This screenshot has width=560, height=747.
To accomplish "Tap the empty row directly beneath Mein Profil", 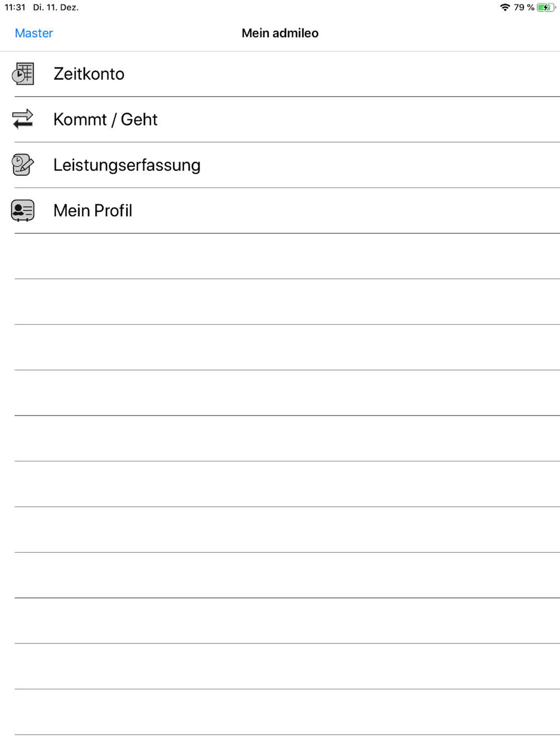I will pos(280,256).
